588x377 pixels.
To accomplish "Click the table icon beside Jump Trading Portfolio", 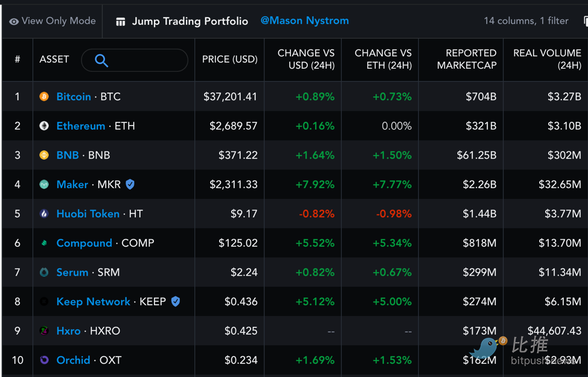I will click(120, 22).
